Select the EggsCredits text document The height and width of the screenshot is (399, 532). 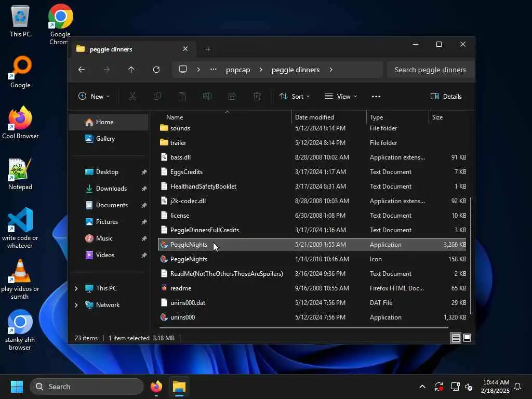(312, 171)
